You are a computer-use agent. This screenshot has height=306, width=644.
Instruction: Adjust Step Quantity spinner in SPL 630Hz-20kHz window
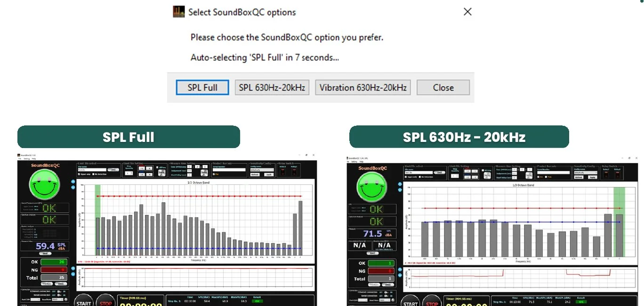(454, 175)
